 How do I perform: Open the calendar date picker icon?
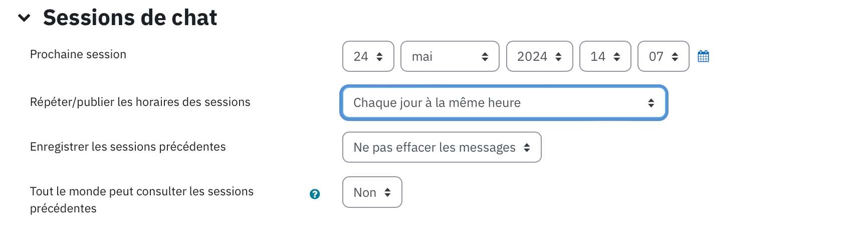(x=703, y=56)
